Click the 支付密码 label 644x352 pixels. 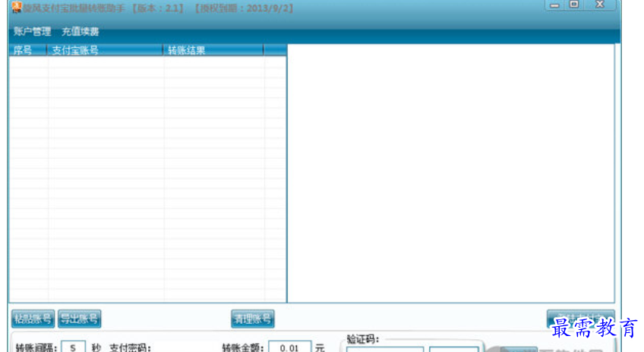pyautogui.click(x=130, y=347)
